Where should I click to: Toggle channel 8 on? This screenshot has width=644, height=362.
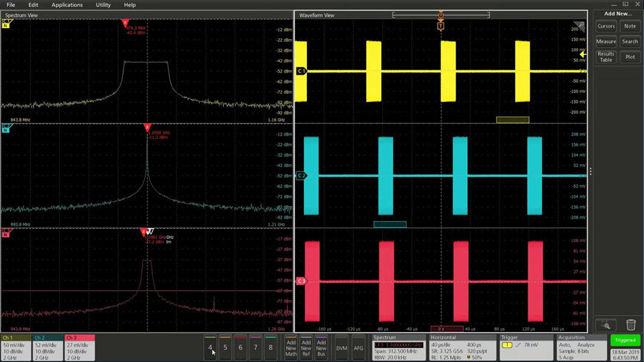[270, 347]
